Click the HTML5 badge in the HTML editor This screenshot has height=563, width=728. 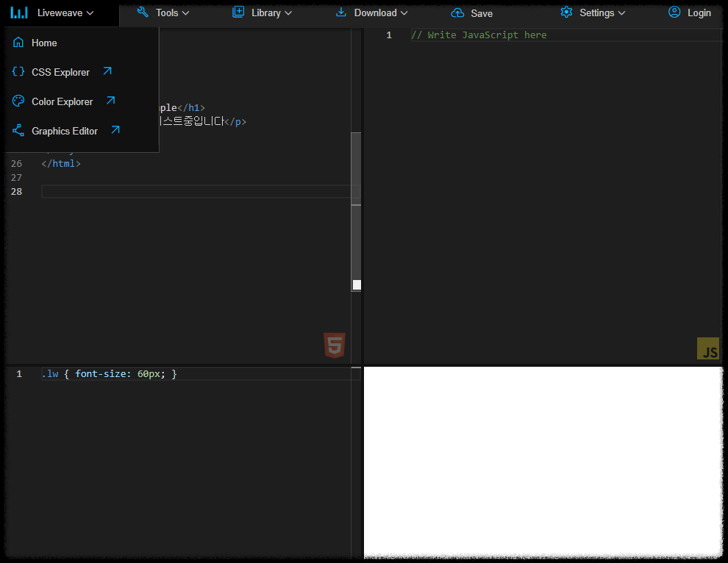click(335, 345)
